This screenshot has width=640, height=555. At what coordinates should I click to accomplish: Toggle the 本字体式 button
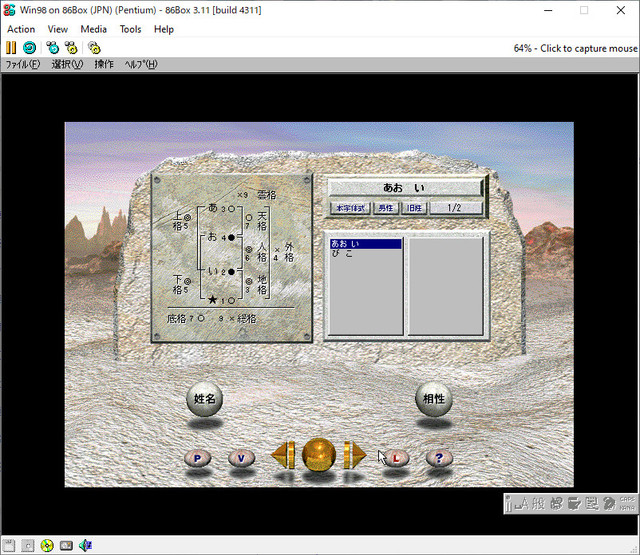coord(350,208)
